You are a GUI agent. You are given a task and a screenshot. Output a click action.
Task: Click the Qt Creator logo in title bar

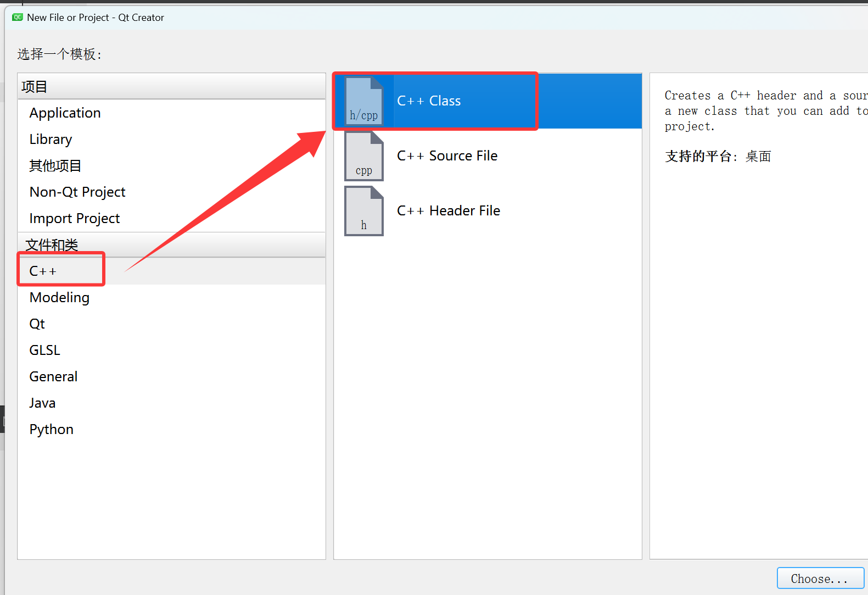point(18,18)
